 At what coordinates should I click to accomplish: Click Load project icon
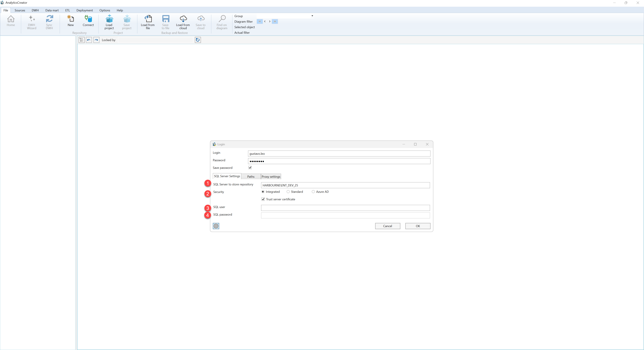pyautogui.click(x=109, y=22)
